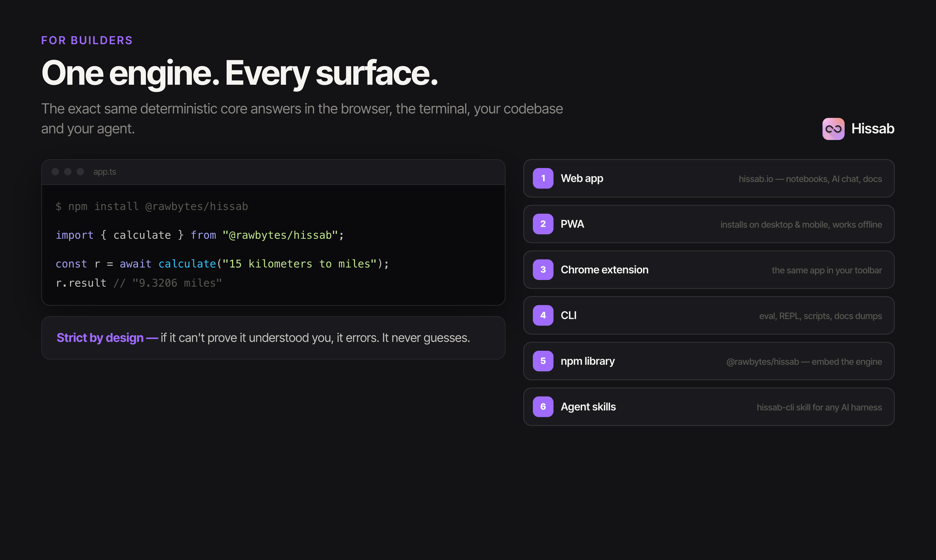Select the purple number 2 badge
The height and width of the screenshot is (560, 936).
[x=543, y=224]
